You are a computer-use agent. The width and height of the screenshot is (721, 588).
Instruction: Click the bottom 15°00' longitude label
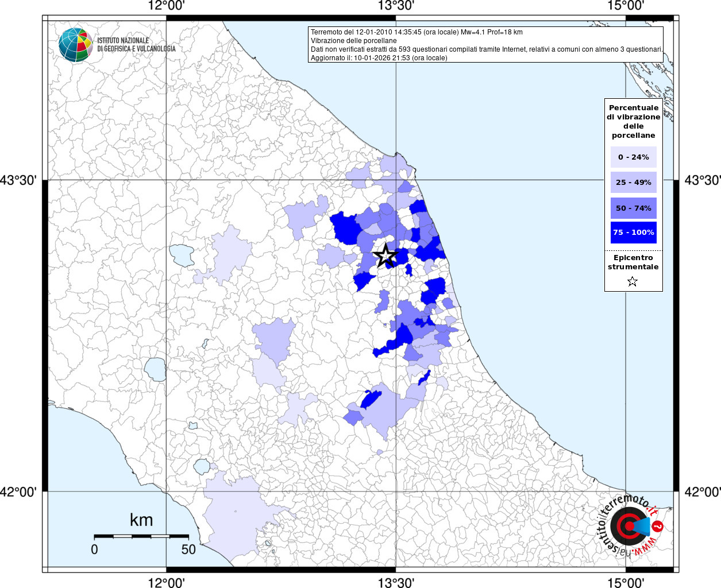(626, 583)
